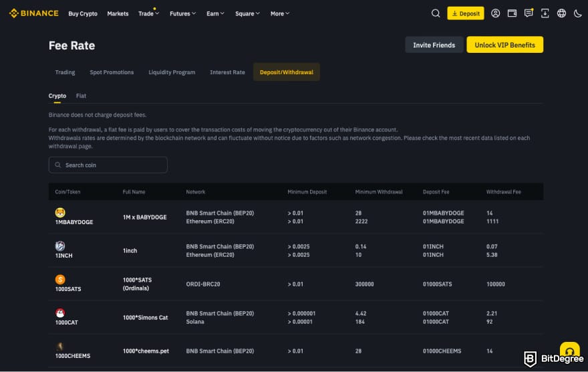Expand the Futures dropdown menu
The width and height of the screenshot is (588, 372).
[x=182, y=13]
